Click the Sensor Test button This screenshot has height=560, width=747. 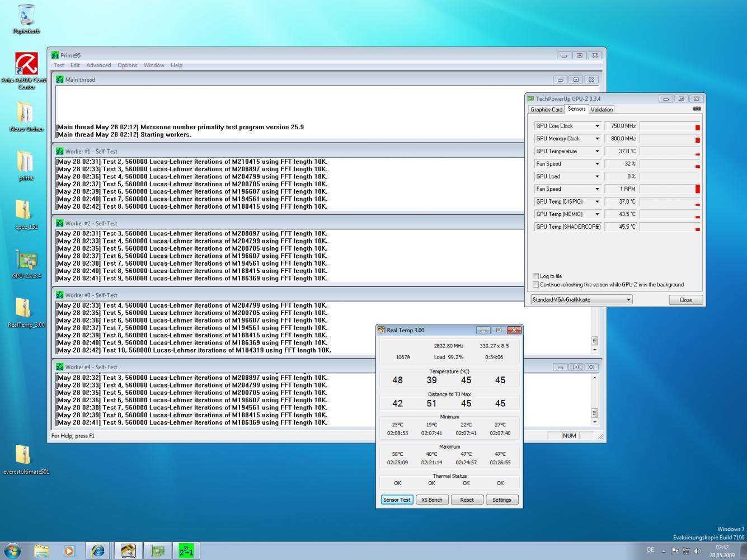397,500
